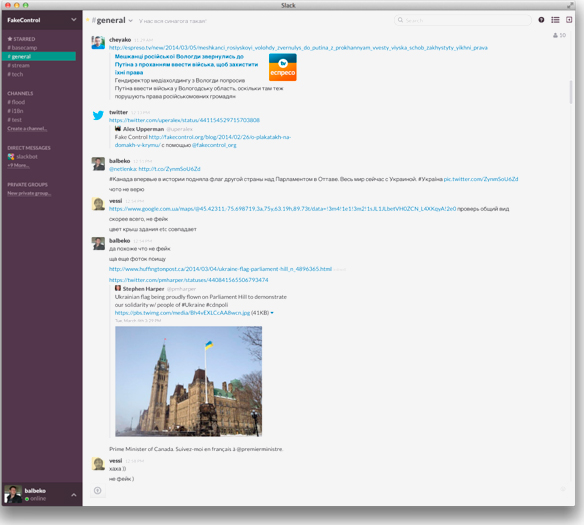Viewport: 584px width, 525px height.
Task: Open the twitter.com/uperalex status link
Action: (x=184, y=120)
